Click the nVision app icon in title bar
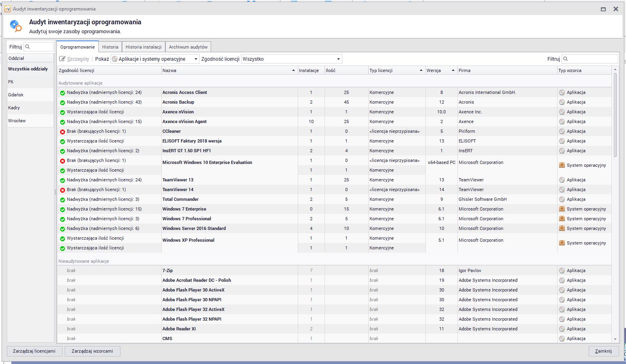Image resolution: width=626 pixels, height=364 pixels. pyautogui.click(x=7, y=9)
